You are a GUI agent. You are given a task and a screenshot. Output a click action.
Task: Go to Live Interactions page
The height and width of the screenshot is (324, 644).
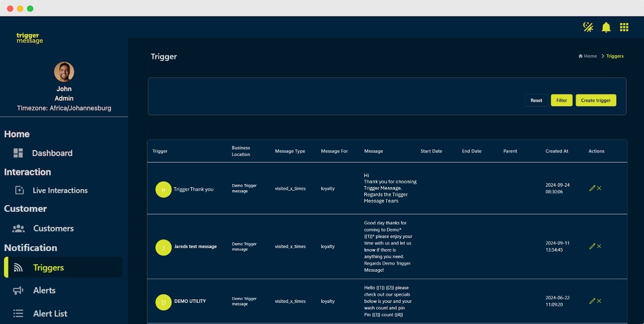pos(60,190)
